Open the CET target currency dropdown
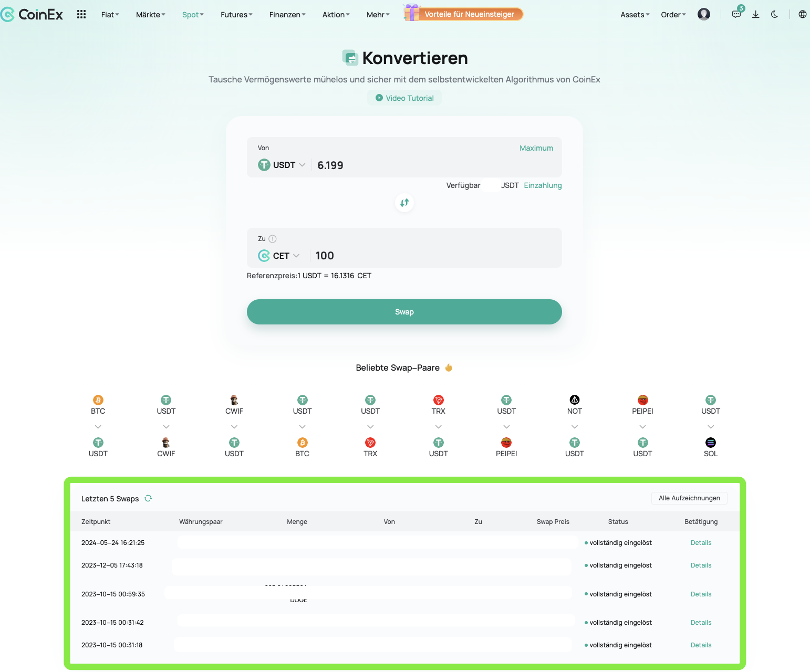The image size is (810, 672). 279,256
